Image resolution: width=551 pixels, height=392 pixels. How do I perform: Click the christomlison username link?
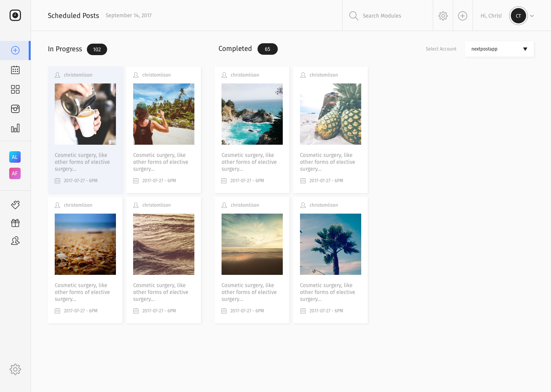[x=78, y=75]
